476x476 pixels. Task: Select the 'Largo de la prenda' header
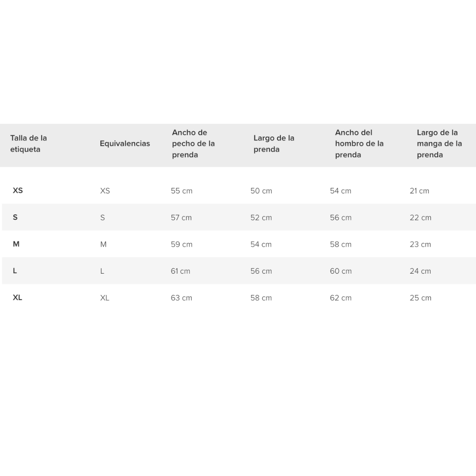click(x=274, y=144)
